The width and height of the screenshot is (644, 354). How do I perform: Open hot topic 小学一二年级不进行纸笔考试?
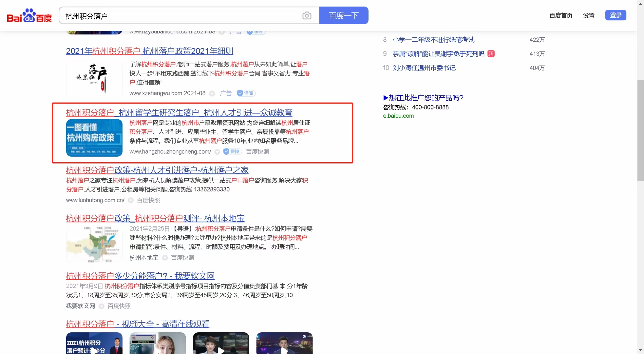[433, 40]
